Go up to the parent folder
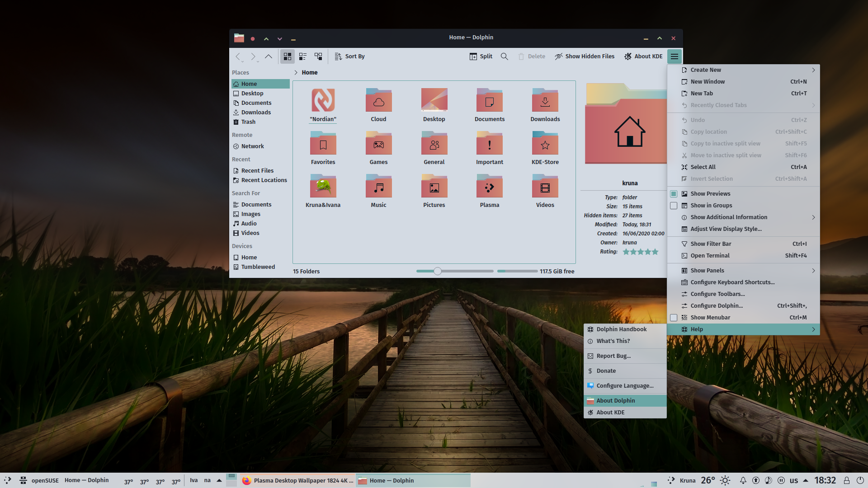The width and height of the screenshot is (868, 488). click(269, 56)
